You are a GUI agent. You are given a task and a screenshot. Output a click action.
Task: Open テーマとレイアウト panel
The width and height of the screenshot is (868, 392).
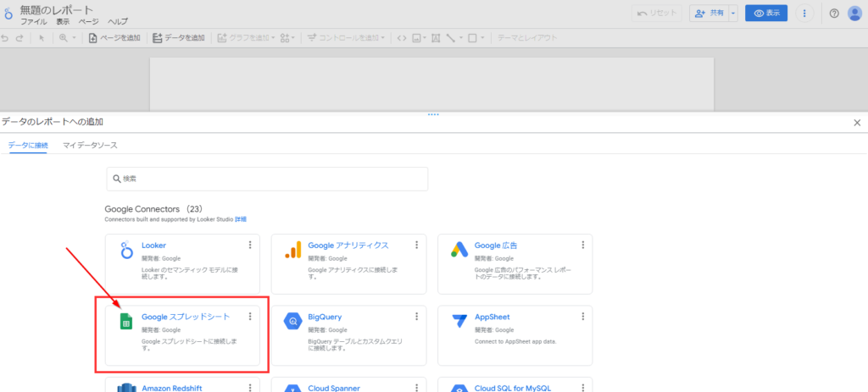[x=527, y=38]
